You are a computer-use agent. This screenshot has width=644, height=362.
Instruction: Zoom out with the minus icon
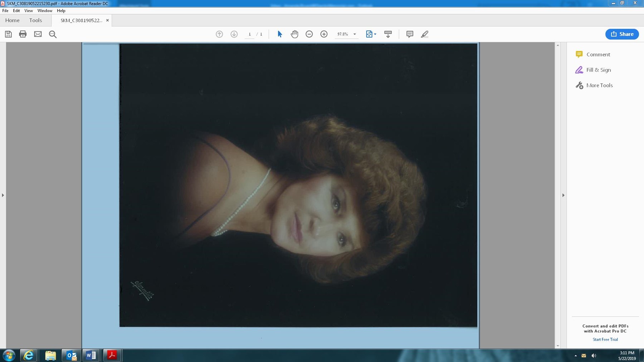(x=309, y=34)
